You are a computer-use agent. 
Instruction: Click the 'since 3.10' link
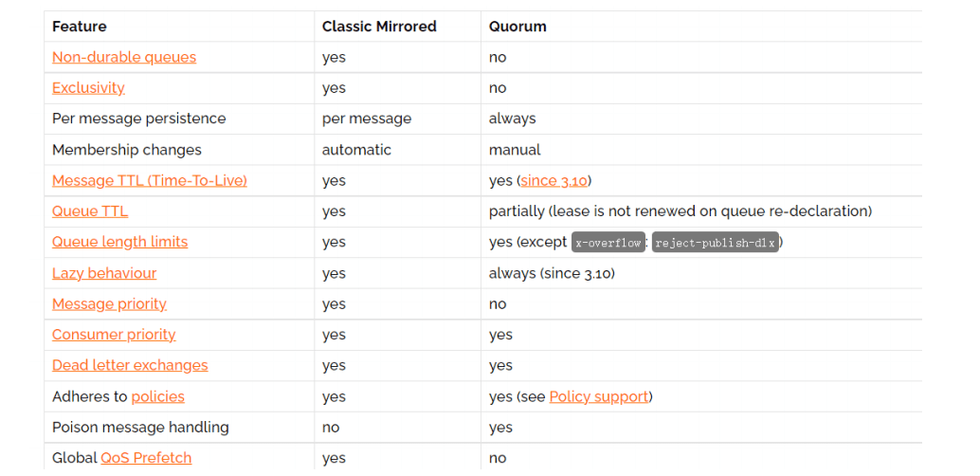[554, 181]
